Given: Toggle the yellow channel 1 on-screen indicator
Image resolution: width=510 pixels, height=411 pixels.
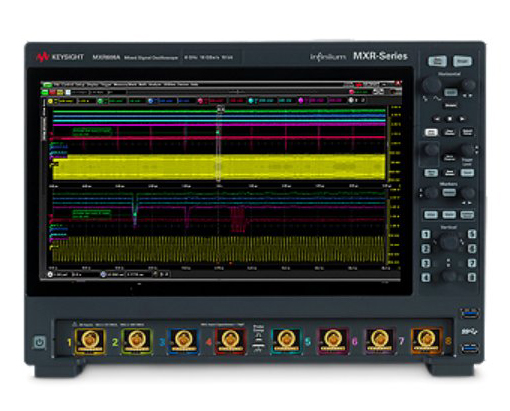Looking at the screenshot, I should pos(51,101).
